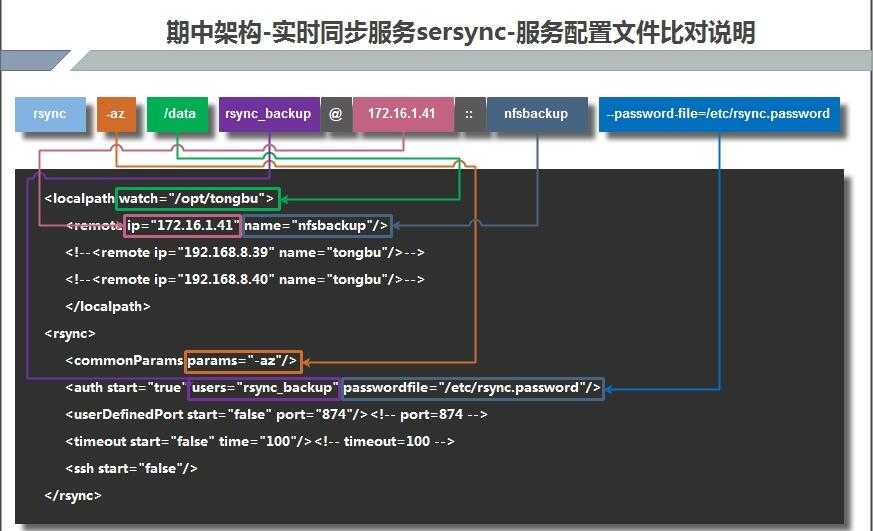Image resolution: width=873 pixels, height=531 pixels.
Task: Click the '--password-file=/etc/rsync.password' box
Action: coord(719,114)
